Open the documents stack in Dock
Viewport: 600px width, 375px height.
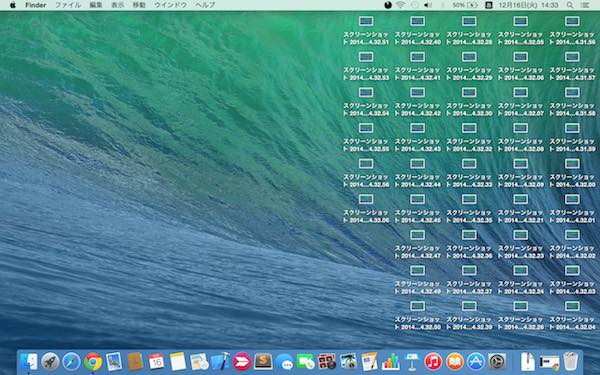click(528, 362)
